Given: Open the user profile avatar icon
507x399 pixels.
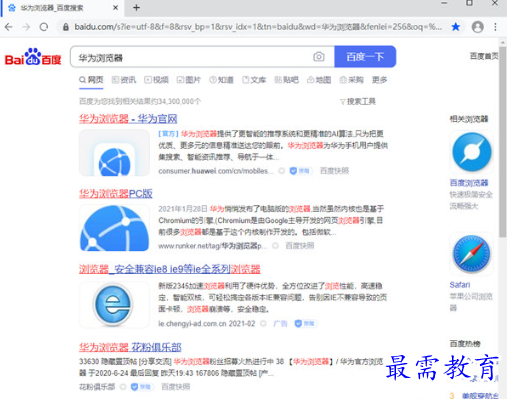Looking at the screenshot, I should tap(477, 27).
